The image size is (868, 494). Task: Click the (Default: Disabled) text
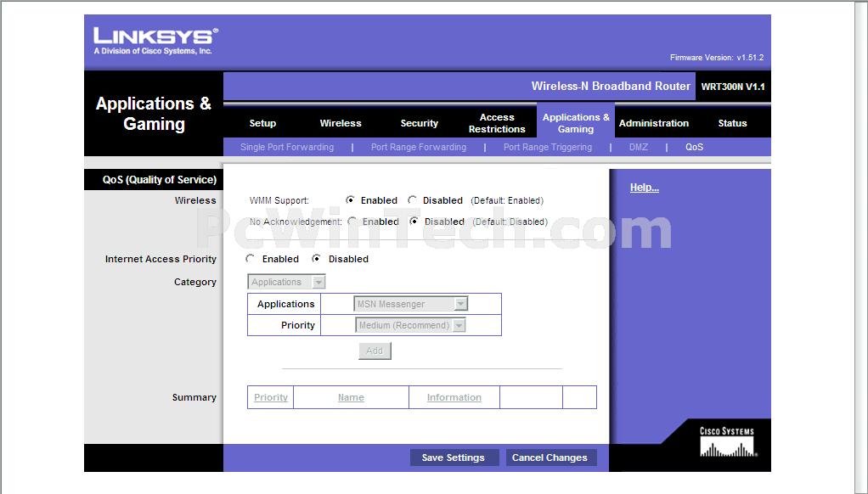click(510, 222)
